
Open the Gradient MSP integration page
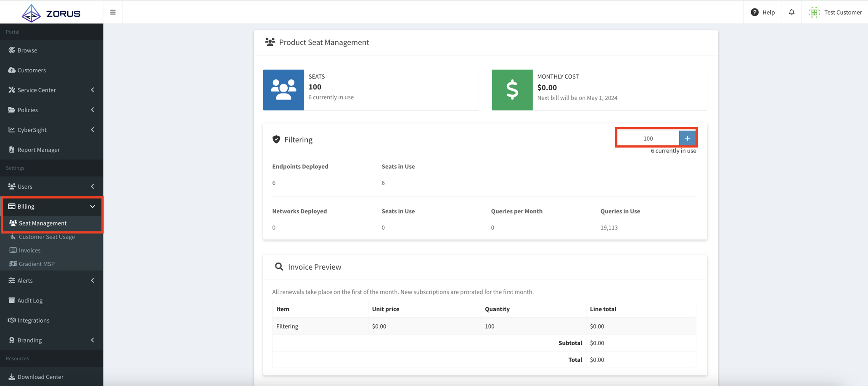tap(36, 264)
